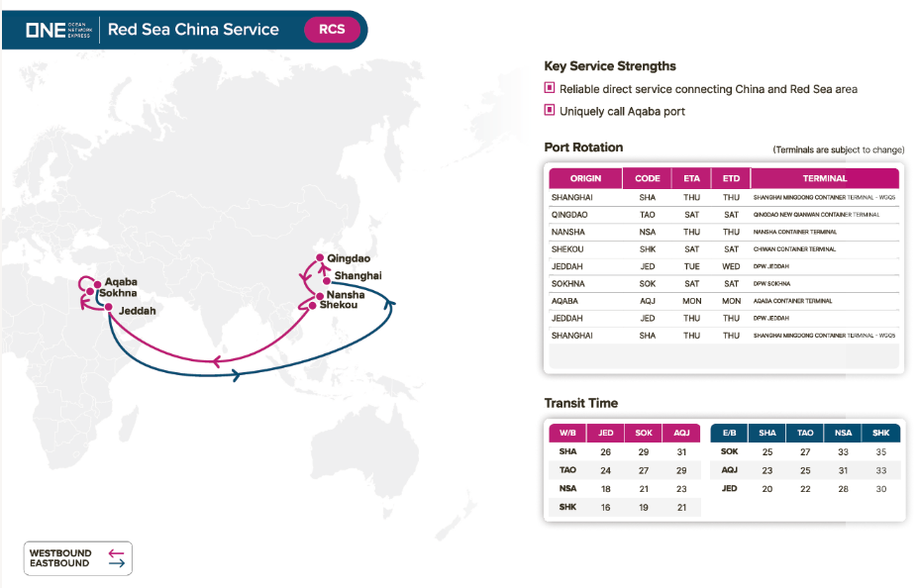Click the ORIGIN column header in Port Rotation
Screen dimensions: 919x588
point(585,179)
